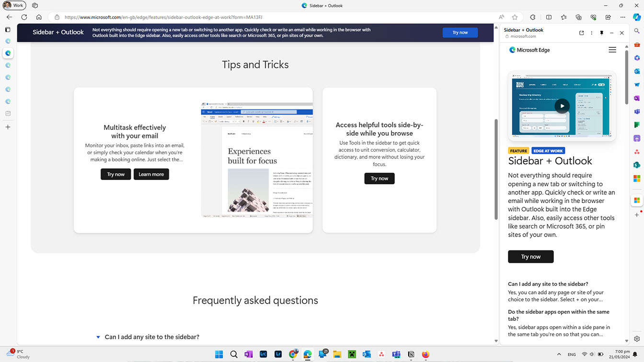Viewport: 644px width, 362px height.
Task: Click Try now in the blue header banner
Action: 460,33
